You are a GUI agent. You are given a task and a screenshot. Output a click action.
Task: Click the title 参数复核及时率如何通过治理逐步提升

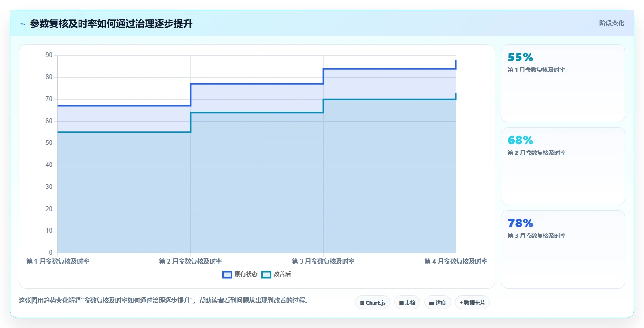[x=111, y=23]
